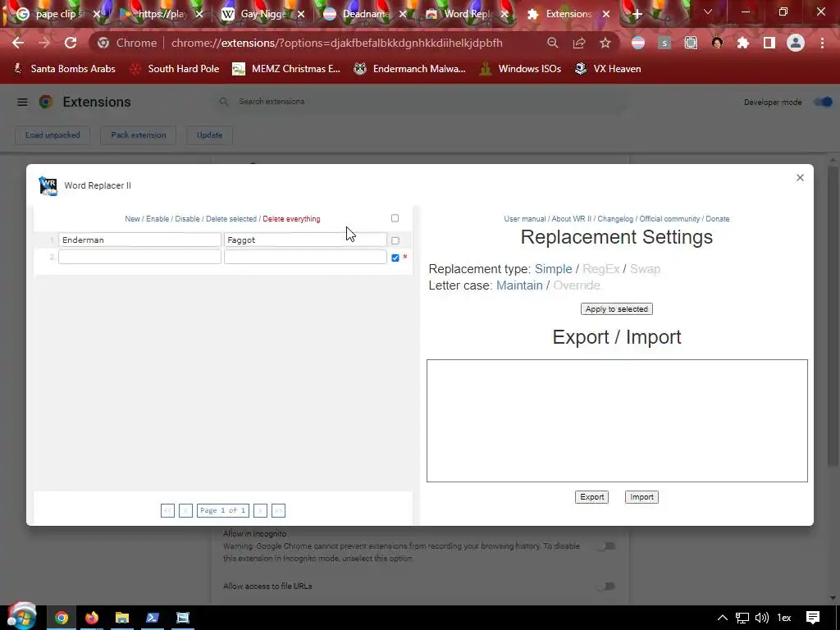Go to previous page of replacements

click(185, 510)
